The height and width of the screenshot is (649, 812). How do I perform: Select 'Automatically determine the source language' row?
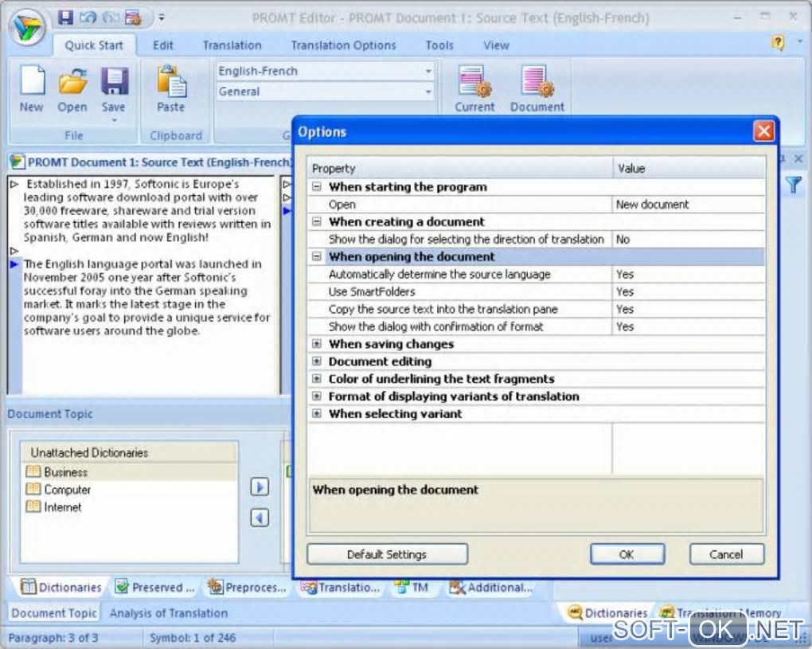pos(537,274)
